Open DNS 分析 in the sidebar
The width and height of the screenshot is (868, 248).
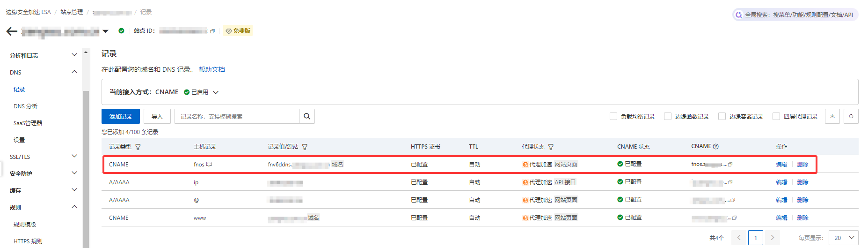coord(26,106)
